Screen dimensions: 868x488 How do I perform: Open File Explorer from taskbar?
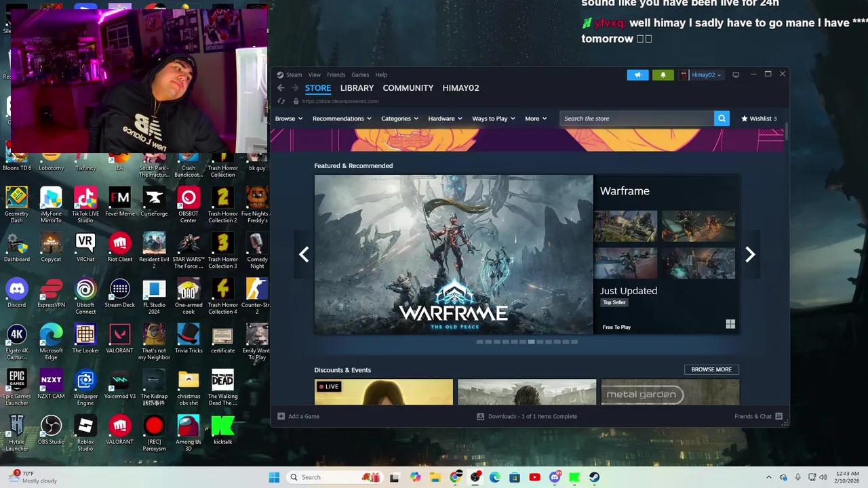point(435,477)
